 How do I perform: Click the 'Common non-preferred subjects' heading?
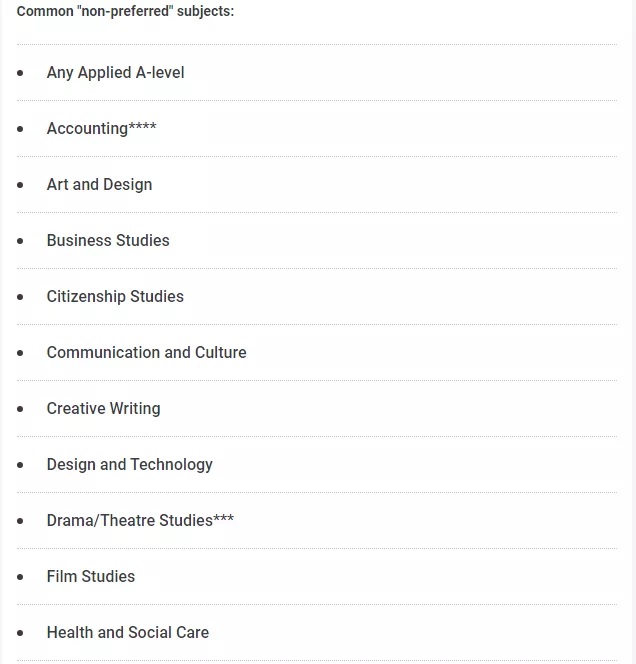tap(126, 12)
